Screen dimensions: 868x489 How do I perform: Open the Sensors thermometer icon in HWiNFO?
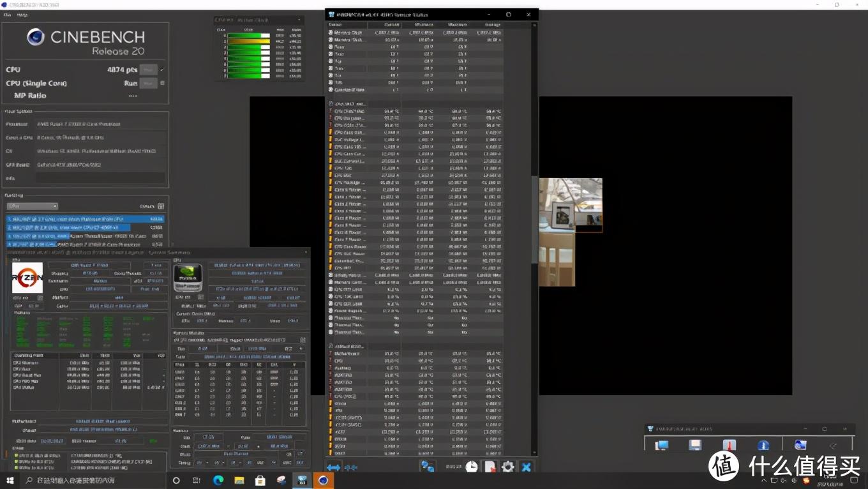coord(730,445)
